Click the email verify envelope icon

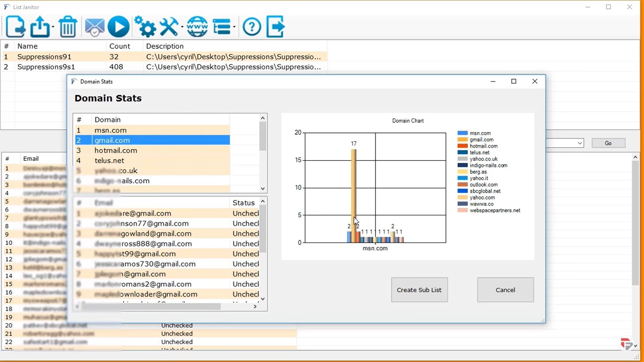(94, 26)
